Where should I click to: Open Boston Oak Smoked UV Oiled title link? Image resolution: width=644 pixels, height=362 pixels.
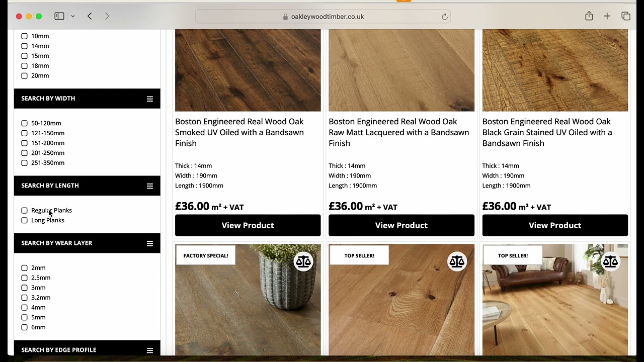[x=239, y=132]
